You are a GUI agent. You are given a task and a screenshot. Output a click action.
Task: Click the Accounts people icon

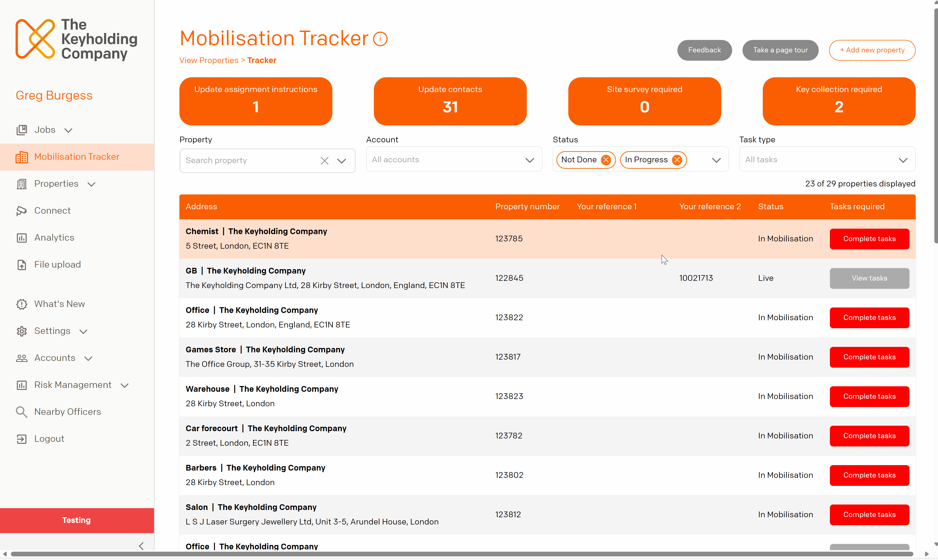coord(22,358)
